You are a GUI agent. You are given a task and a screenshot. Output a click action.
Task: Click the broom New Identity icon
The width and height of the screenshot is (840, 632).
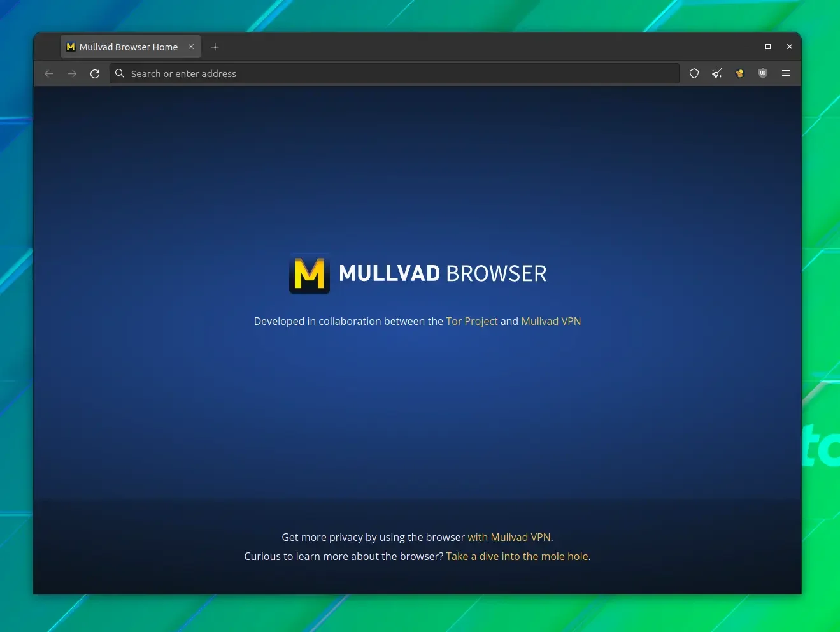[717, 74]
